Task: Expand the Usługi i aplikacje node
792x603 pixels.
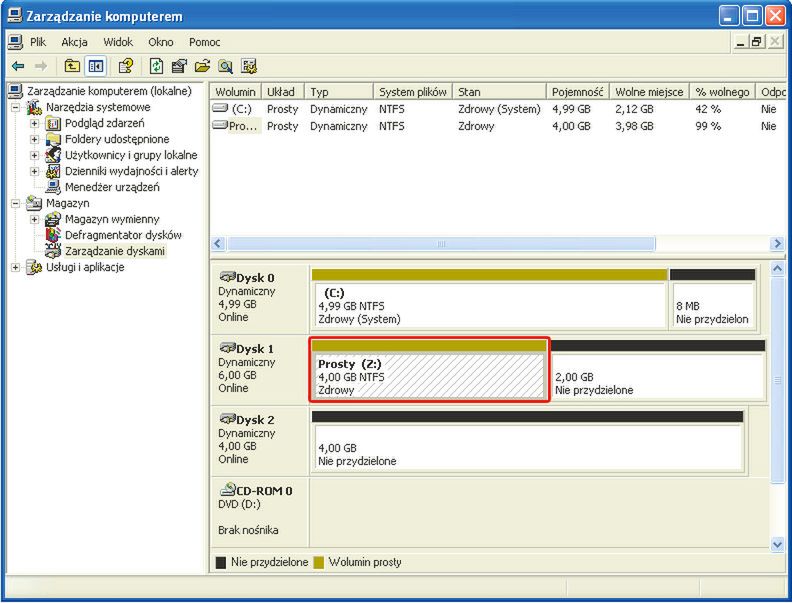Action: click(16, 267)
